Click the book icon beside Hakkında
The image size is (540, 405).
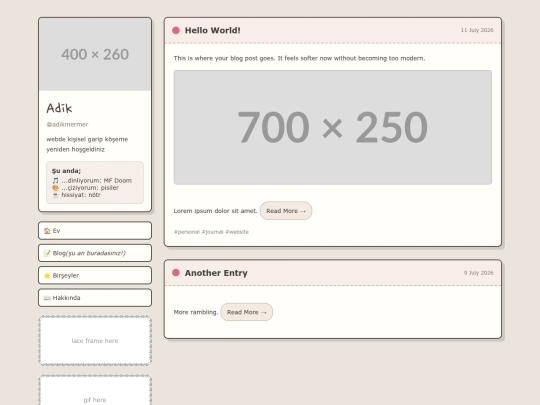pyautogui.click(x=47, y=298)
